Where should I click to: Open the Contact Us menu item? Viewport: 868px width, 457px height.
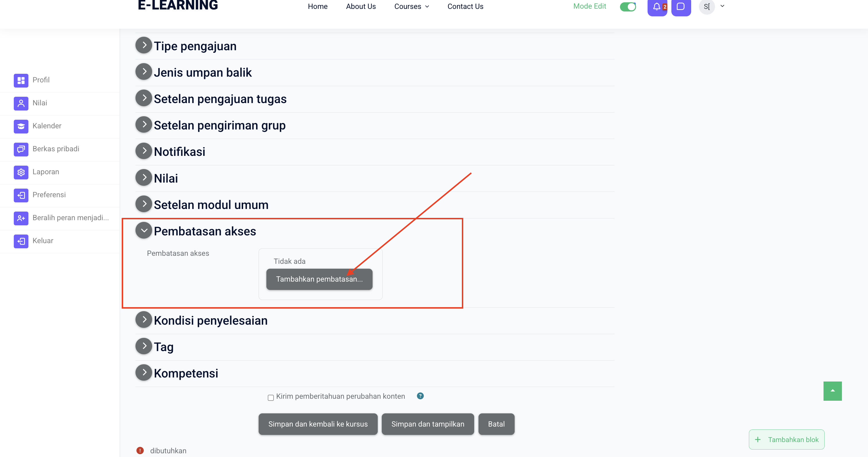click(x=465, y=6)
